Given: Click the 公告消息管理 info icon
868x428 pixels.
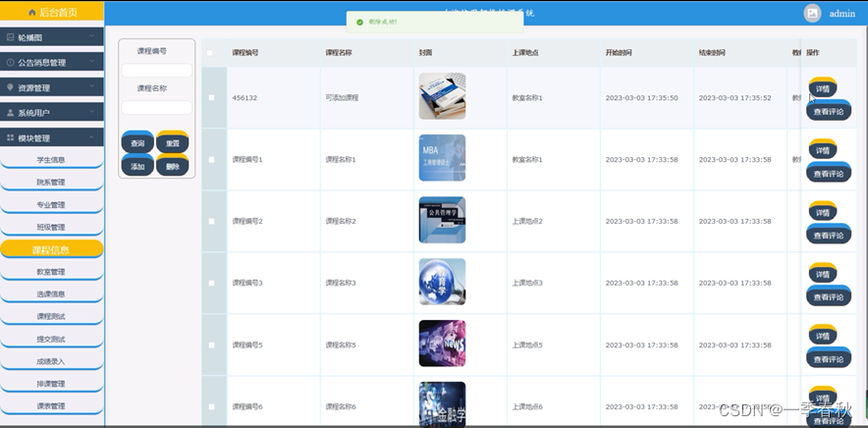Looking at the screenshot, I should click(11, 63).
